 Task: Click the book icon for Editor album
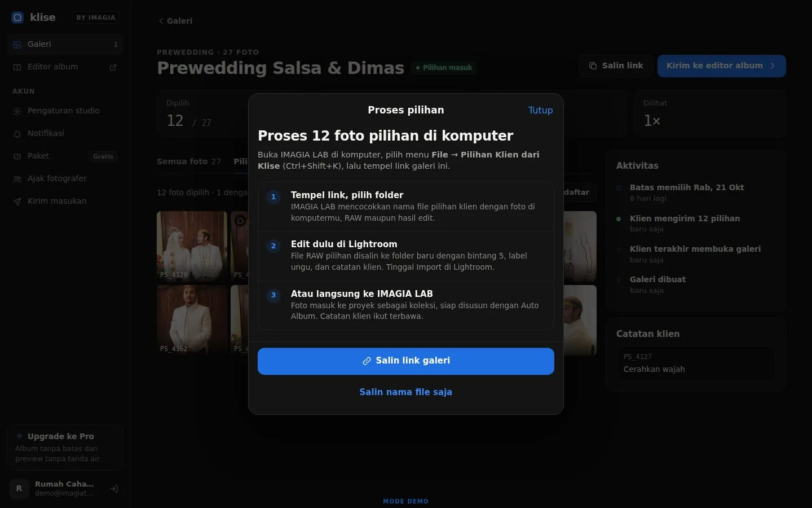pos(17,67)
